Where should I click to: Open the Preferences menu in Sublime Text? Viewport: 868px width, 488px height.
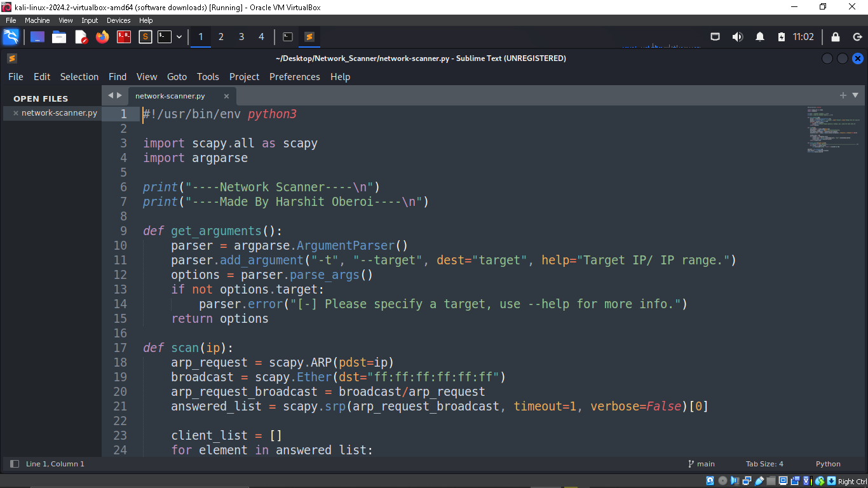click(x=294, y=77)
